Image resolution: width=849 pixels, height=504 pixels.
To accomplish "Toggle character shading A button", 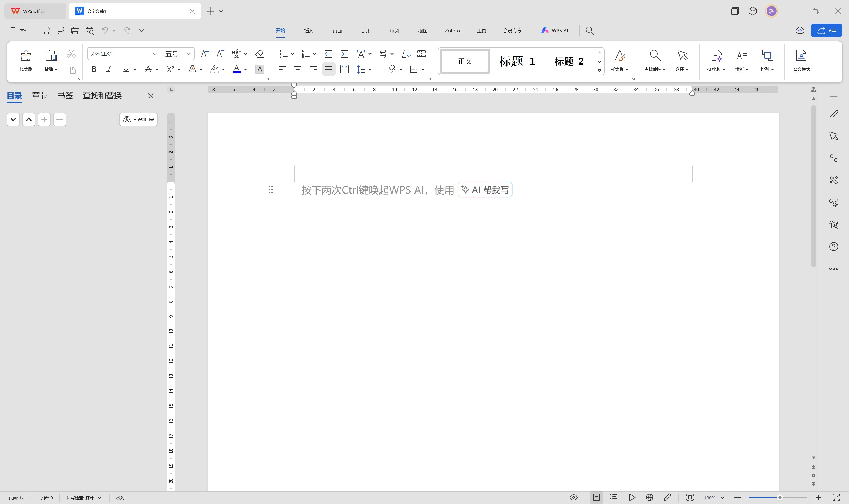I will (260, 69).
